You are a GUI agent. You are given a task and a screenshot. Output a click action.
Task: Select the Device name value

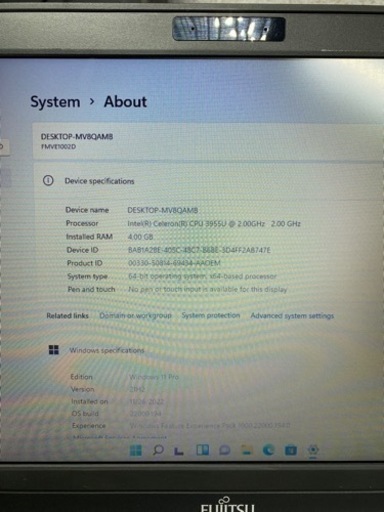coord(163,210)
